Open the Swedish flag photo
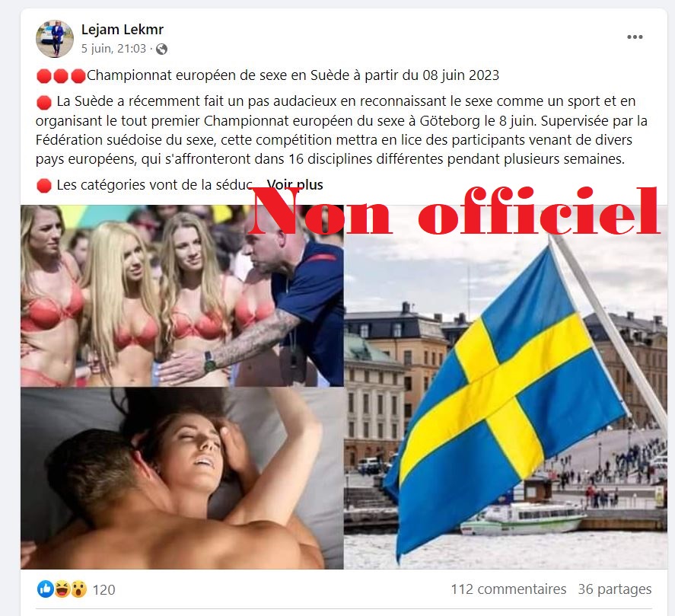 point(505,387)
